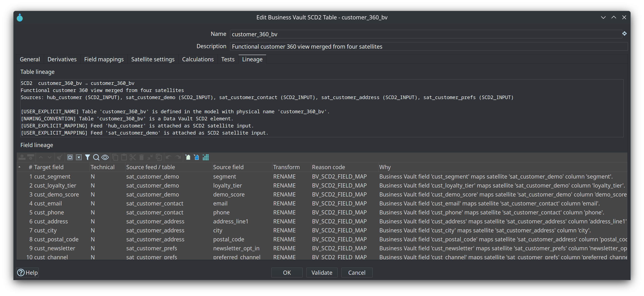Click the delete trash icon
Image resolution: width=644 pixels, height=296 pixels.
pos(141,157)
